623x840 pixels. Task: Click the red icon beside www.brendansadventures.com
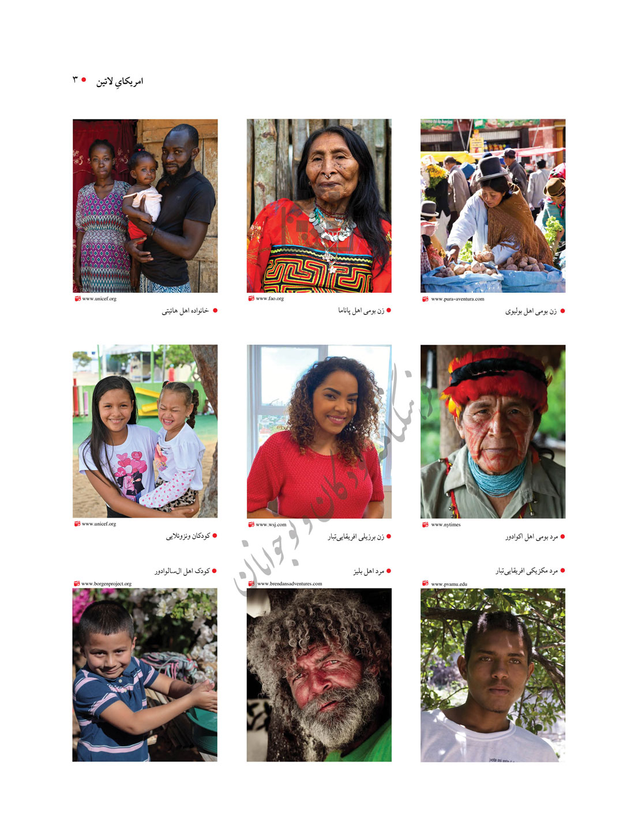[251, 584]
